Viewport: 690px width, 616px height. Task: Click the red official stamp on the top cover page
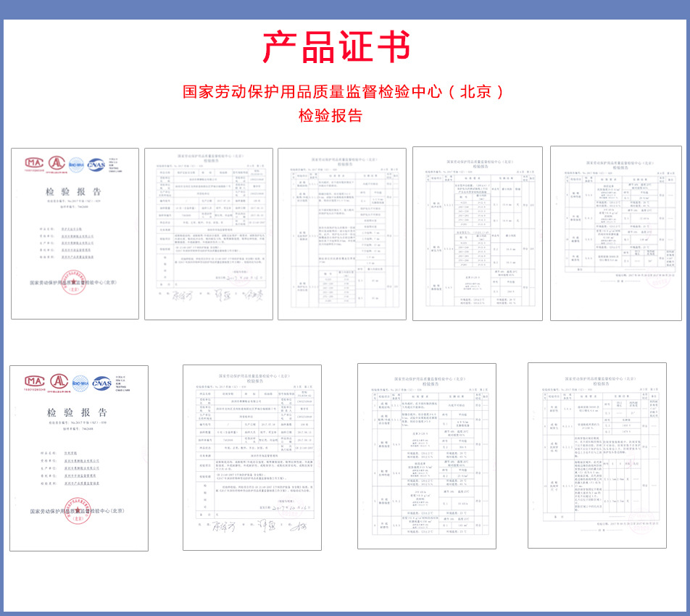point(73,281)
